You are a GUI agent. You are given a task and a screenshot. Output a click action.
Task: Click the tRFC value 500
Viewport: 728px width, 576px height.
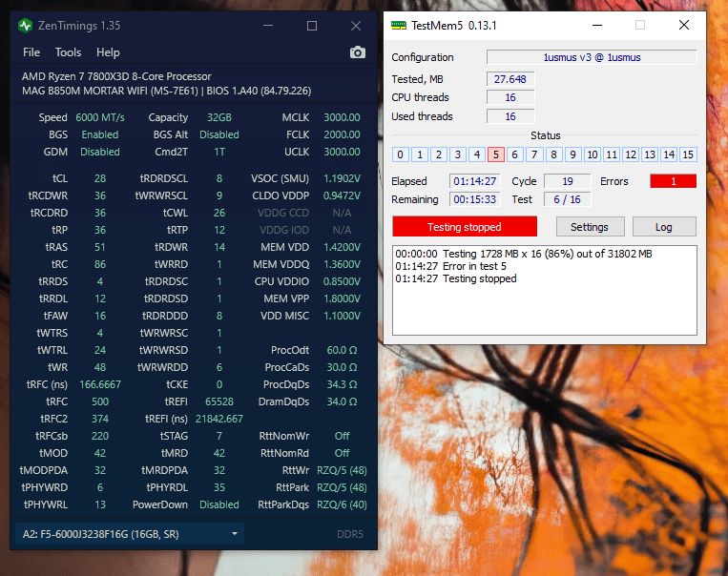(x=100, y=401)
